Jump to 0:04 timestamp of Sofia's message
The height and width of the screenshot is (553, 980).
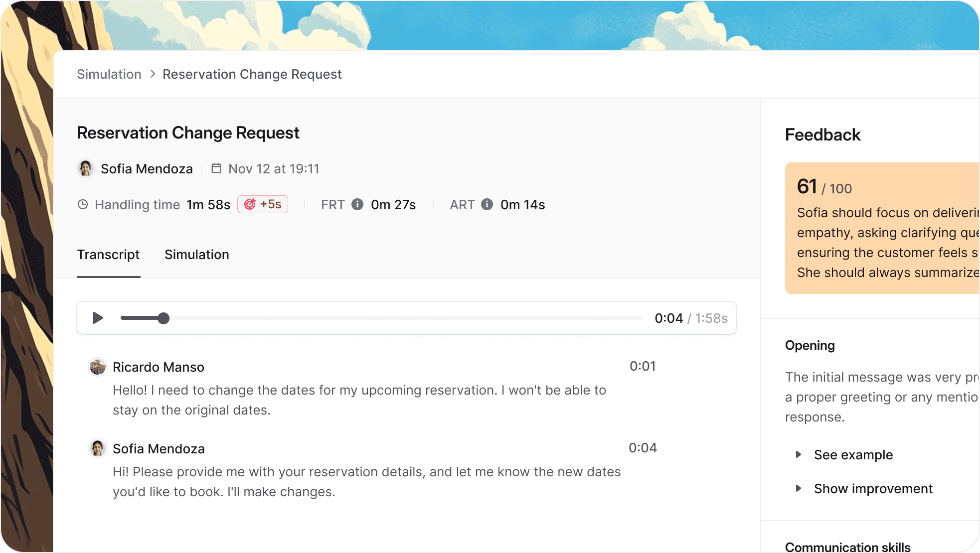coord(643,448)
